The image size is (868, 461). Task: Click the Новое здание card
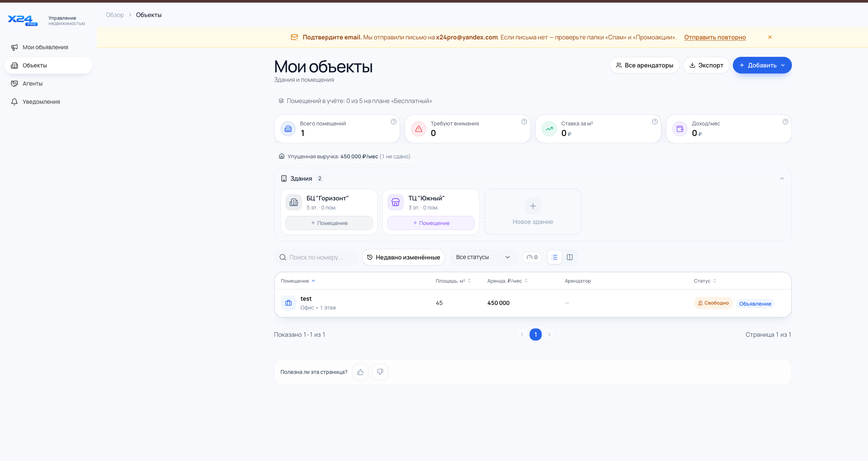533,212
